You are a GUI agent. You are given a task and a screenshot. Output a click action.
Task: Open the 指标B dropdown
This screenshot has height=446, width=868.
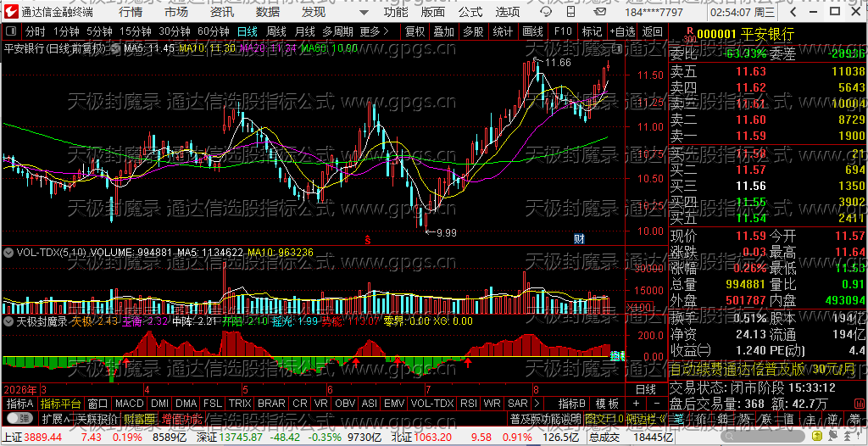click(x=572, y=403)
